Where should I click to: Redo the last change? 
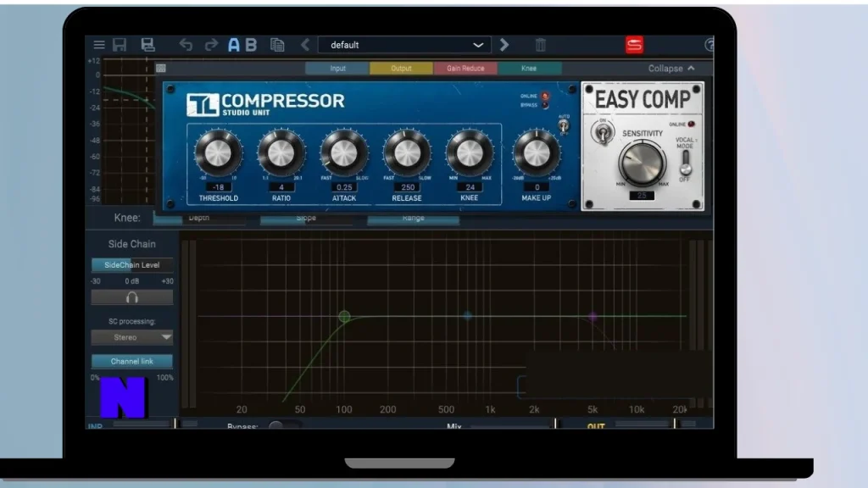click(211, 45)
